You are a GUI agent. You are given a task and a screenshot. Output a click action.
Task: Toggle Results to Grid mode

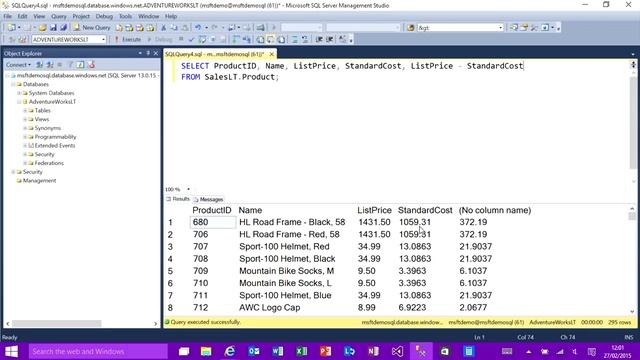pos(271,40)
